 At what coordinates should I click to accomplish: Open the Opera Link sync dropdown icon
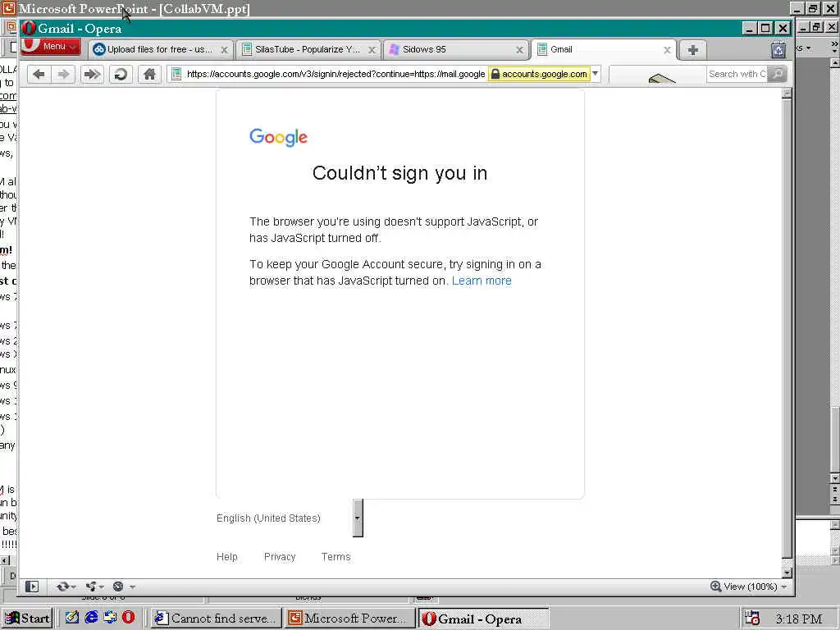point(66,587)
